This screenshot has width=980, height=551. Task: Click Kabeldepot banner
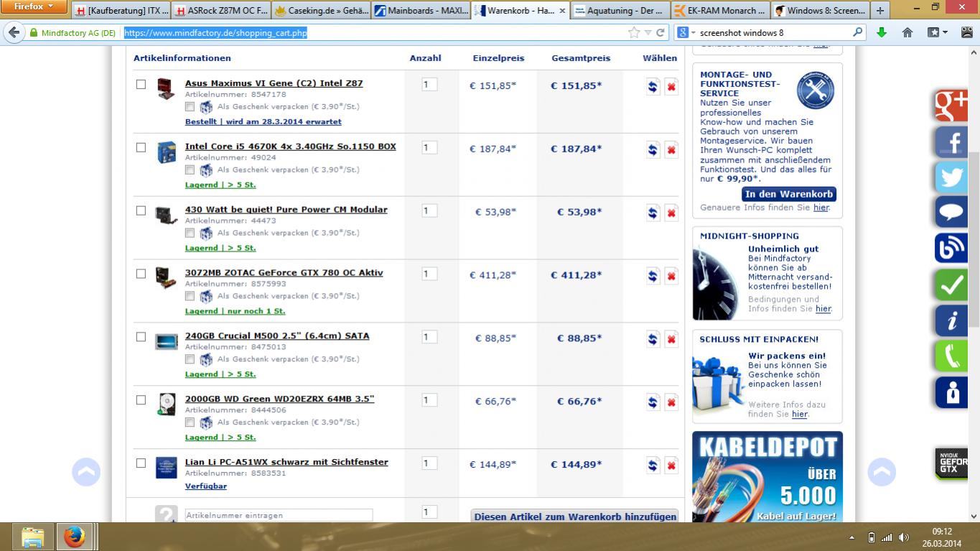pyautogui.click(x=767, y=477)
